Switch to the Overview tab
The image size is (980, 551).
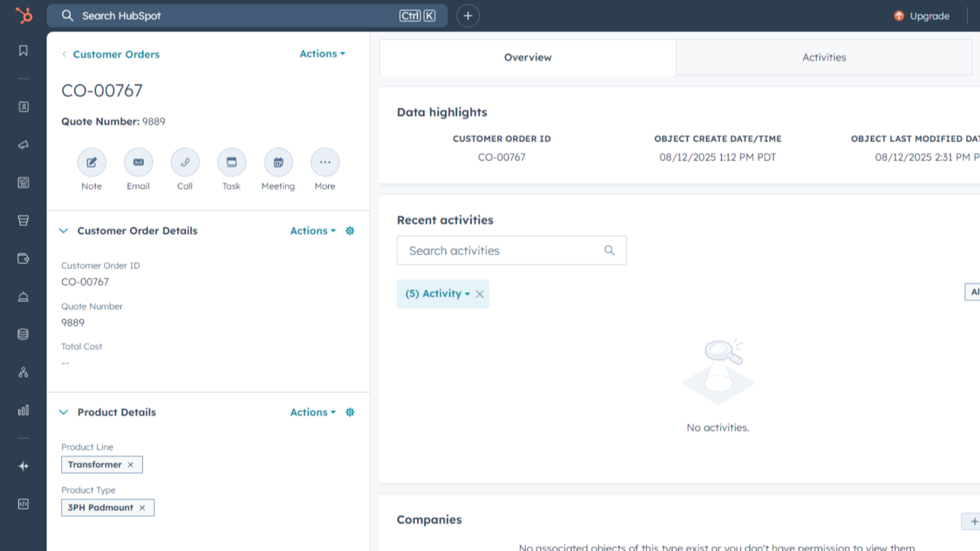(528, 57)
